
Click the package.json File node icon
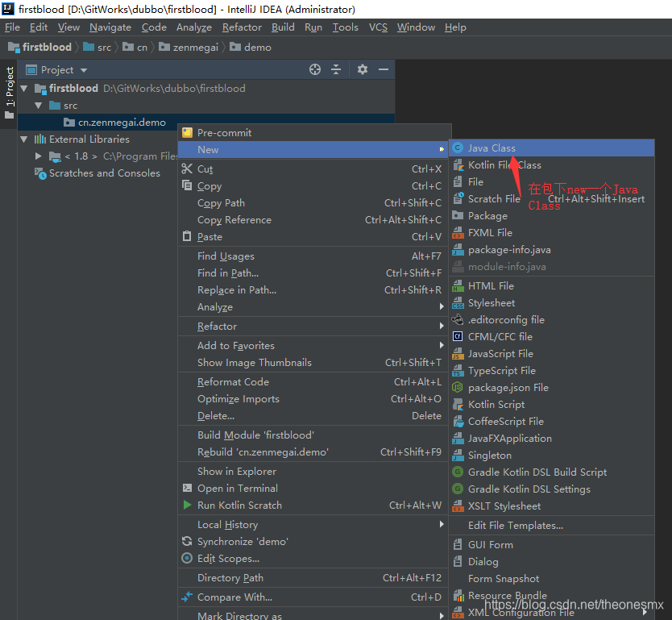coord(458,388)
